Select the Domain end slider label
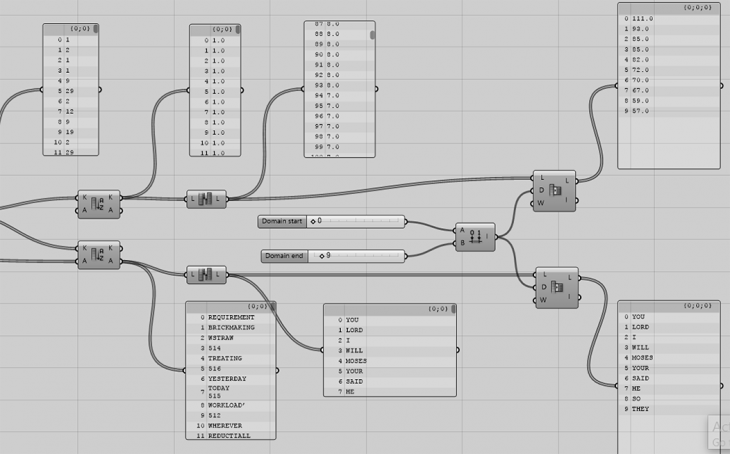 284,256
